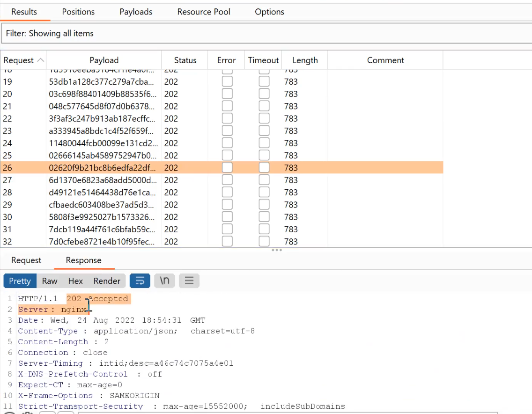Open the filter bar showing all items
This screenshot has height=414, width=532.
pos(266,33)
